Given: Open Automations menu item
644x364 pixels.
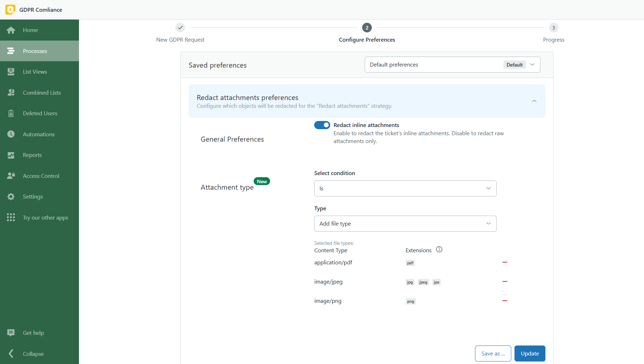Looking at the screenshot, I should tap(39, 134).
